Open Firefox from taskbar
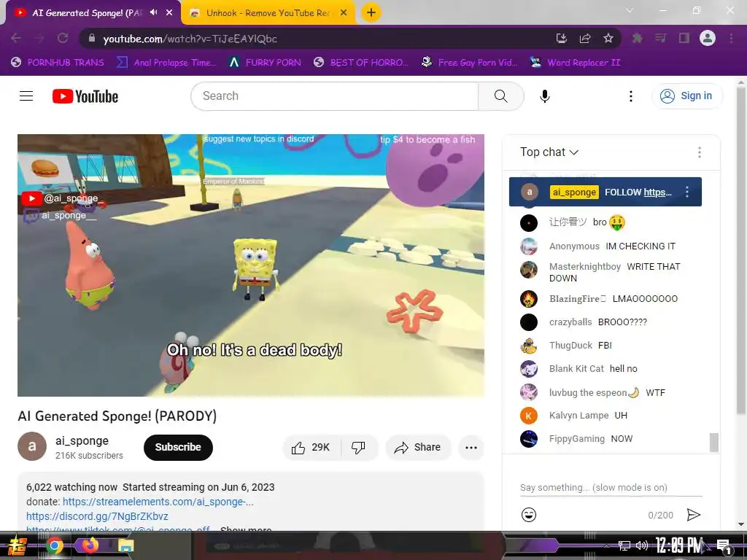Image resolution: width=747 pixels, height=560 pixels. (x=90, y=545)
